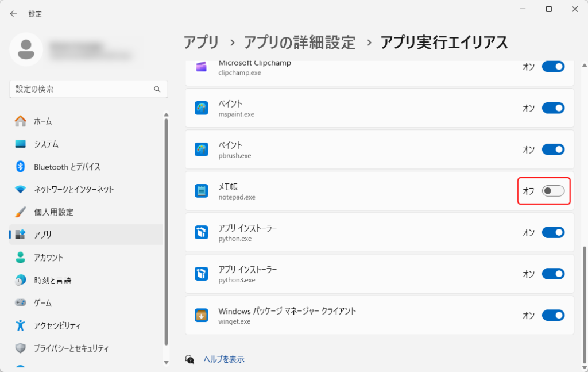Viewport: 588px width, 372px height.
Task: Open システム in the sidebar
Action: tap(46, 144)
